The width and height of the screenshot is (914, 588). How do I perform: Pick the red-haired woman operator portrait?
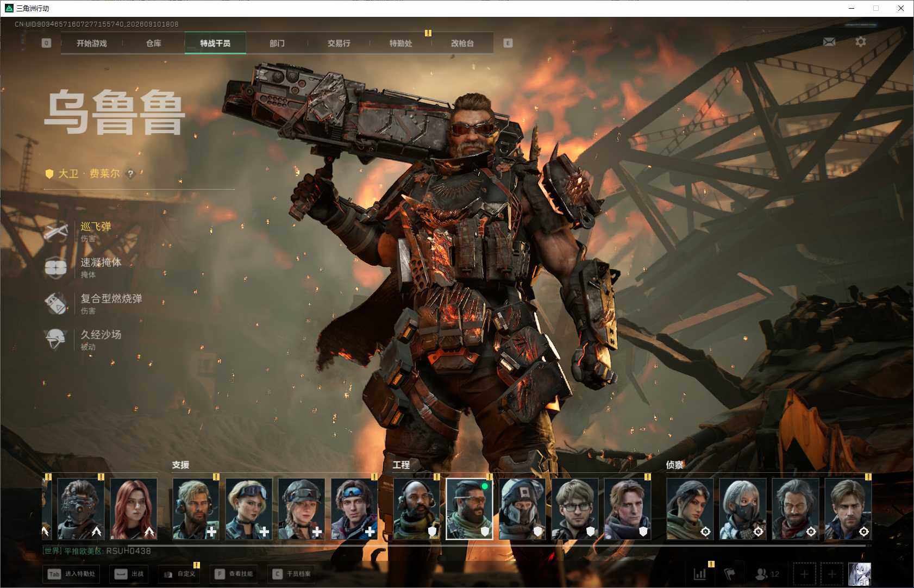coord(134,509)
